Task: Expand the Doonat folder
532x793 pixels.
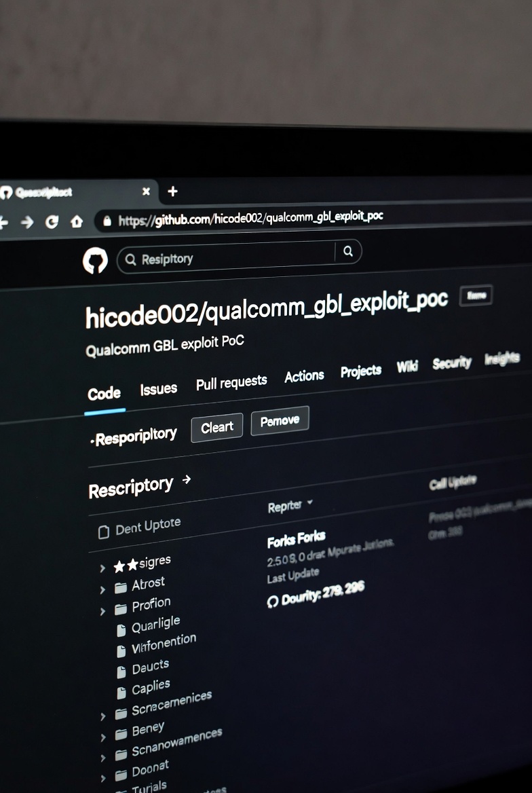Action: [103, 778]
